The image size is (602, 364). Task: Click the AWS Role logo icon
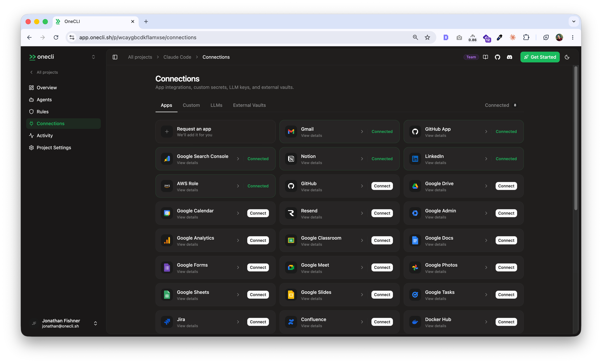point(167,186)
